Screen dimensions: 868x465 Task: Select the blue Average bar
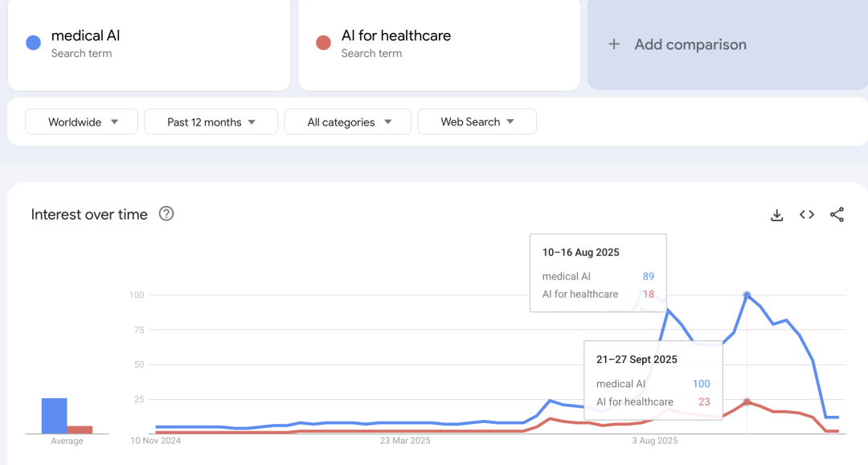tap(54, 416)
